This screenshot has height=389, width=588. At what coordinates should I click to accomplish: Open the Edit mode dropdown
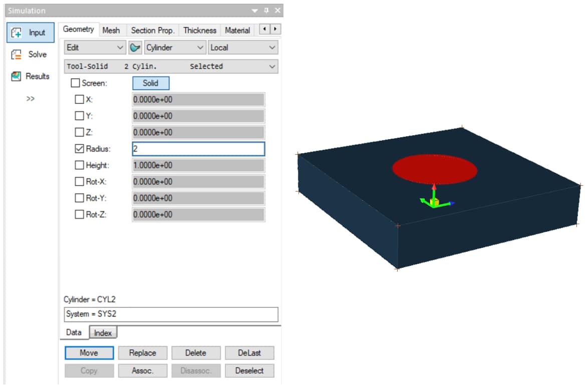pos(95,48)
